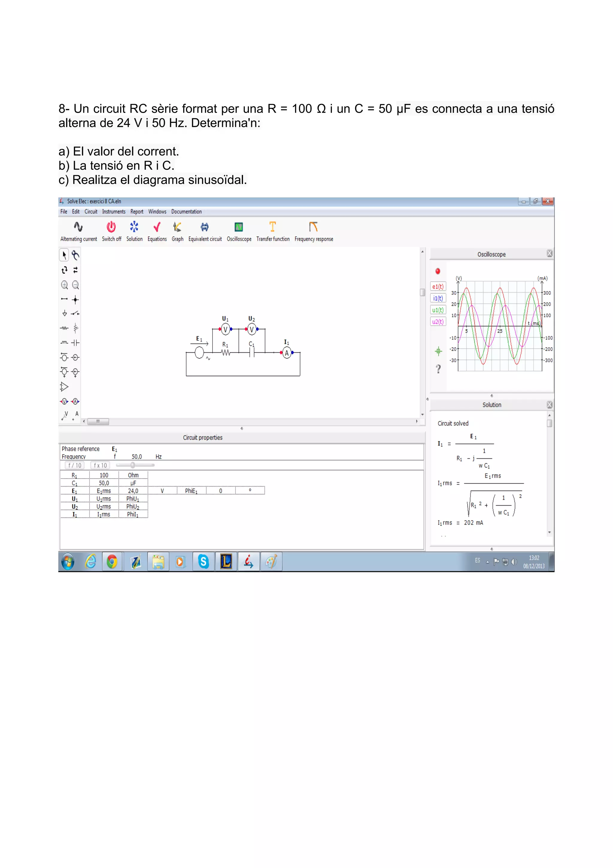Open Skype from the taskbar
Screen dimensions: 613x868
204,562
